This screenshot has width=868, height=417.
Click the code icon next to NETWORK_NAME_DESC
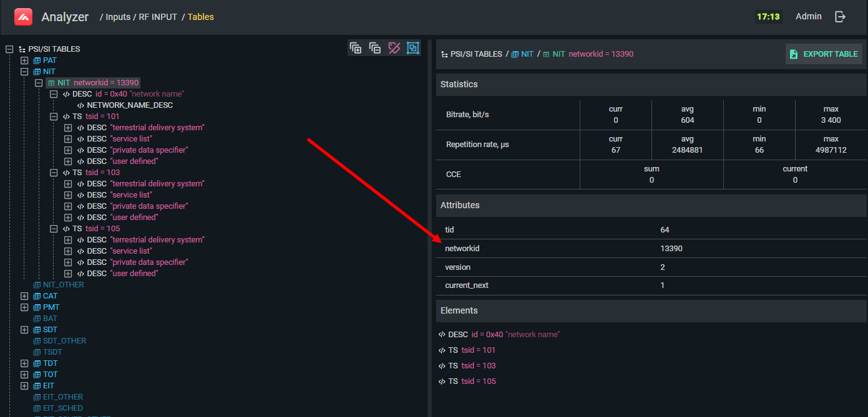(x=80, y=105)
